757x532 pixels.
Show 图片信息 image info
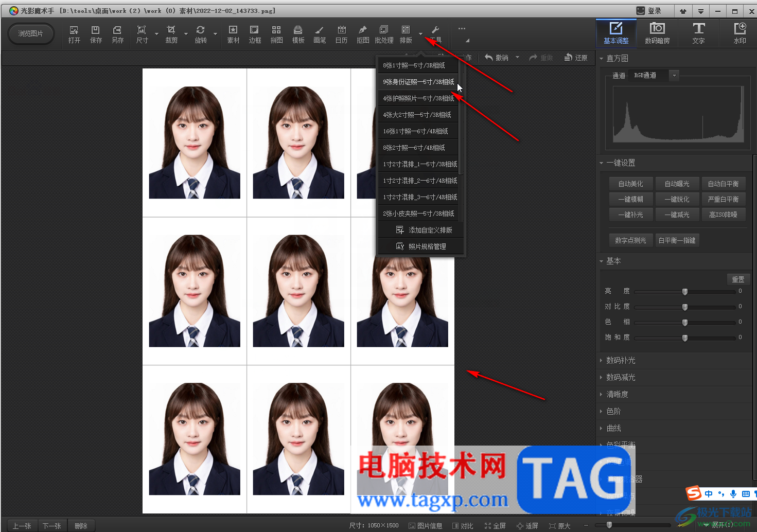pyautogui.click(x=426, y=526)
